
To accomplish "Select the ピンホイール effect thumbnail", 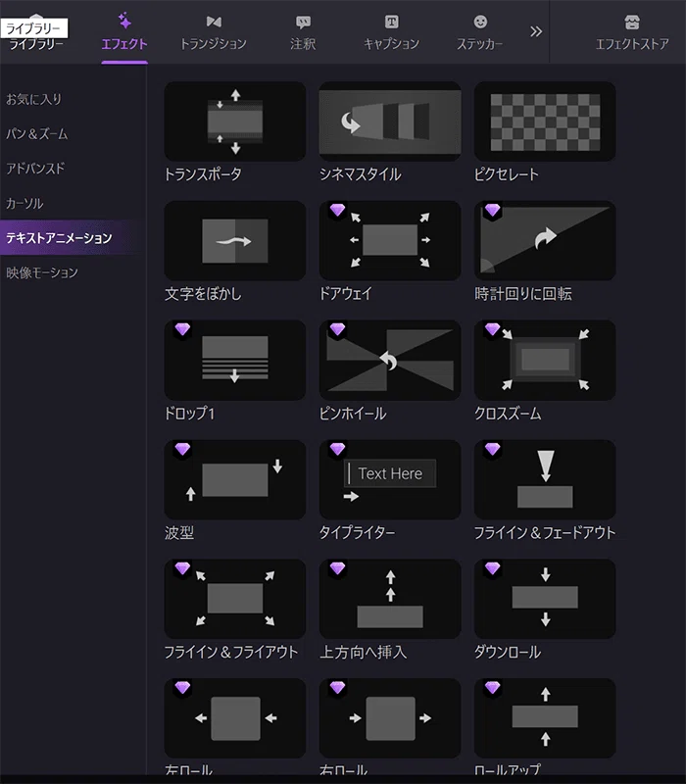I will [390, 360].
